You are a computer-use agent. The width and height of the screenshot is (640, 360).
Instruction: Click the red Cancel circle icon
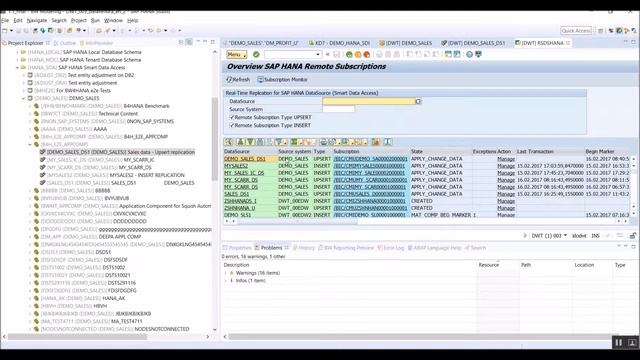[x=367, y=54]
